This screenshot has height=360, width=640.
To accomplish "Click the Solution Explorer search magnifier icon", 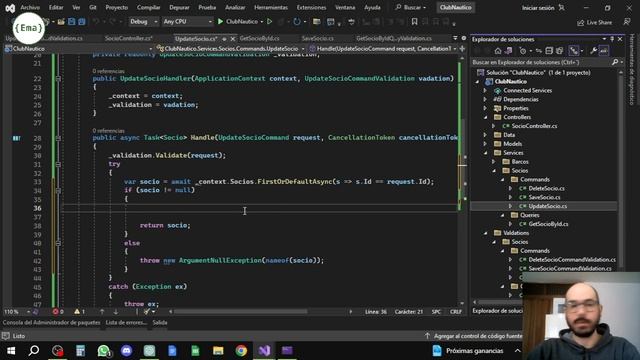I will point(615,62).
